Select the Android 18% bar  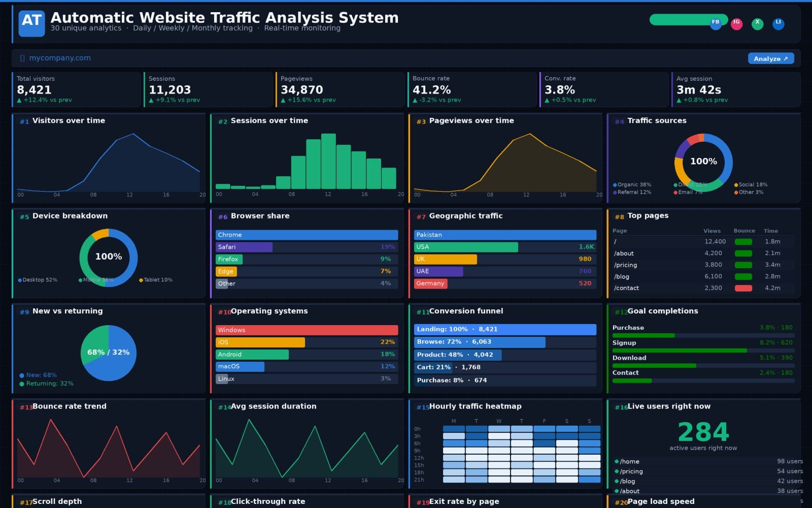[307, 354]
